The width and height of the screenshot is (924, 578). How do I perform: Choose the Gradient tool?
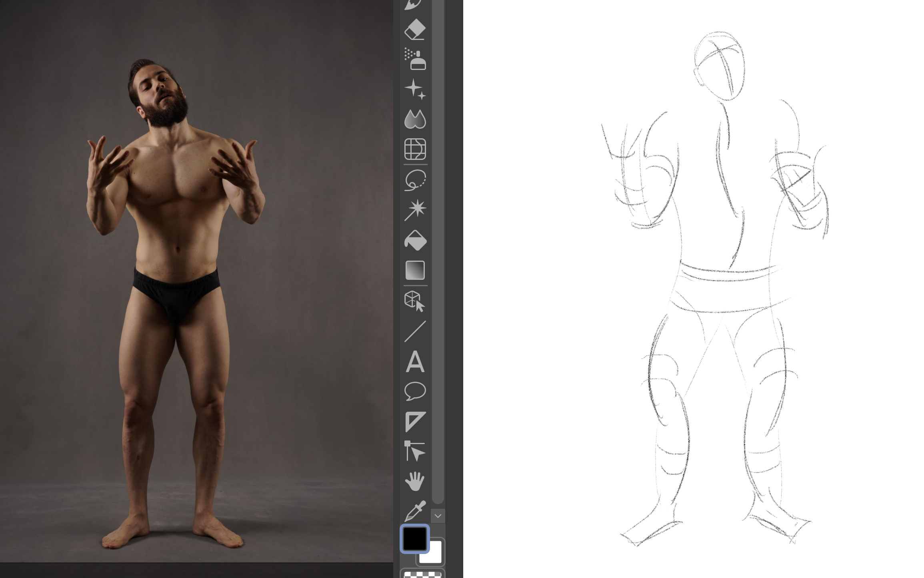[415, 270]
